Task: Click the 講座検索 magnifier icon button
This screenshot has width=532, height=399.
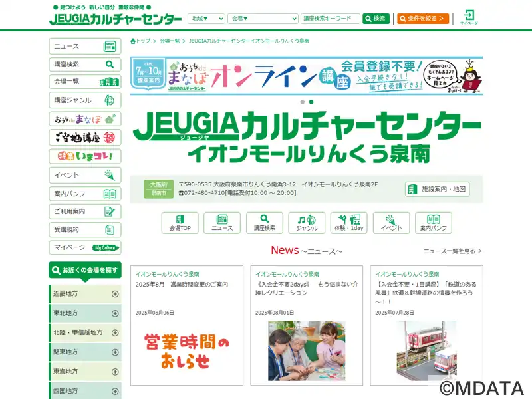Action: (264, 223)
